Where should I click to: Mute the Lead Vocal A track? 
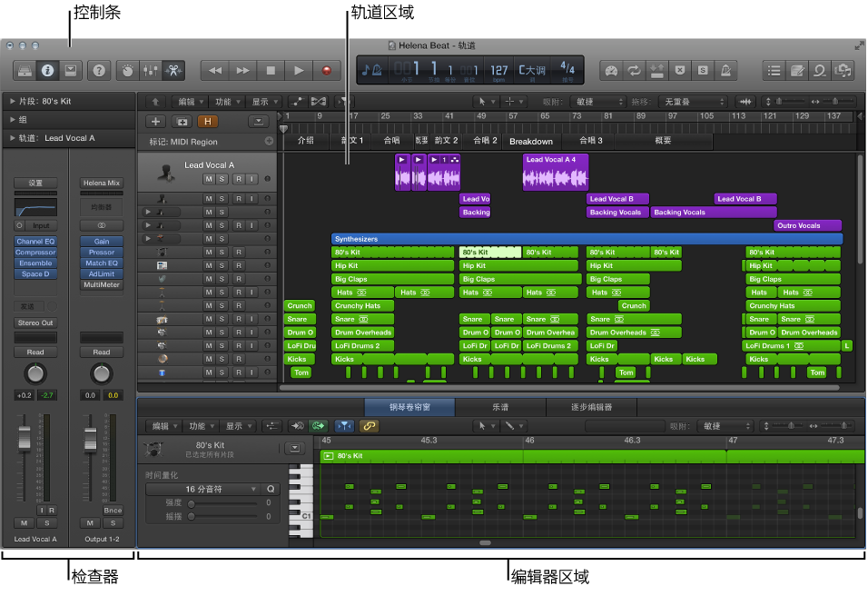(x=209, y=178)
